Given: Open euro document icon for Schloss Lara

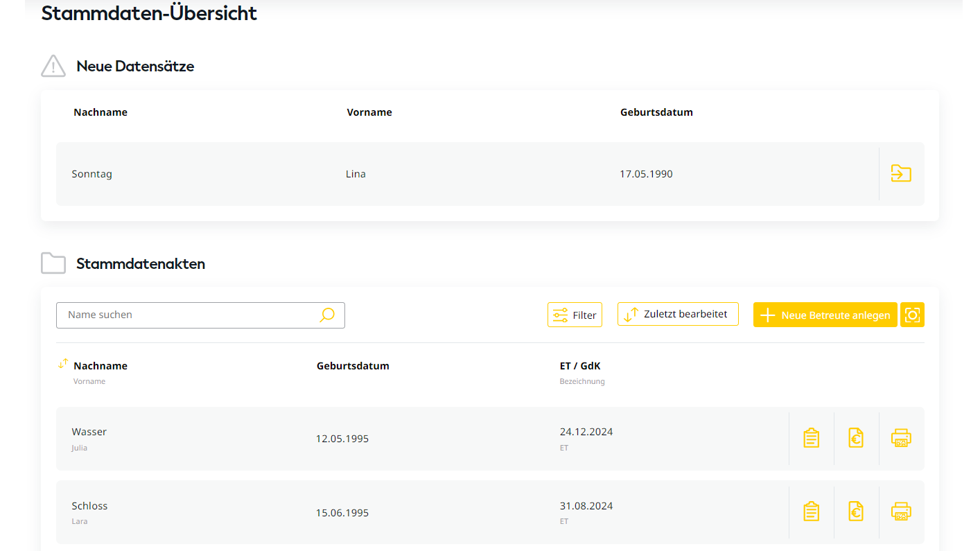Looking at the screenshot, I should click(856, 511).
